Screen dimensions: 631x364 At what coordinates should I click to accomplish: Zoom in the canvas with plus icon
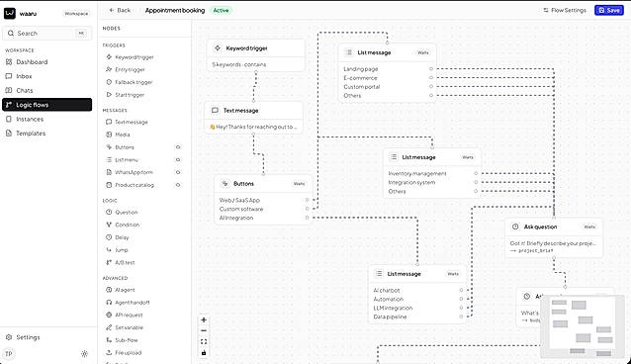point(204,319)
